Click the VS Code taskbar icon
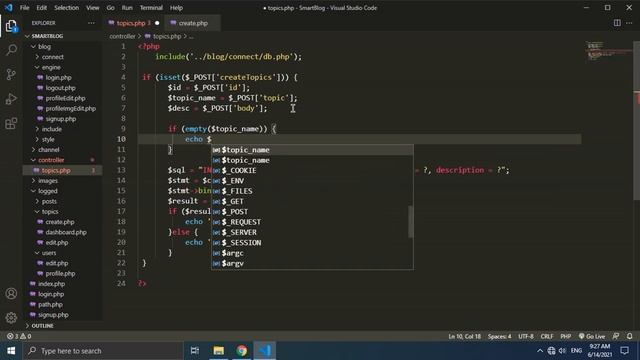 tap(264, 351)
